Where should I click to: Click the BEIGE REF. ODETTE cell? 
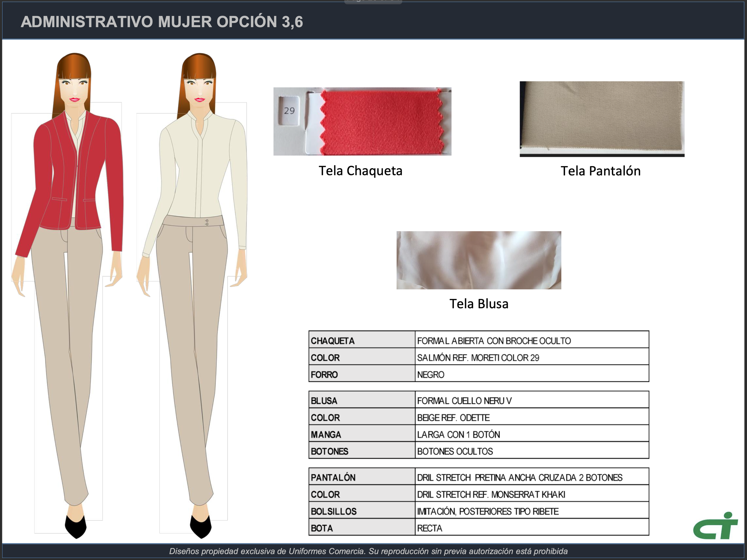coord(453,418)
